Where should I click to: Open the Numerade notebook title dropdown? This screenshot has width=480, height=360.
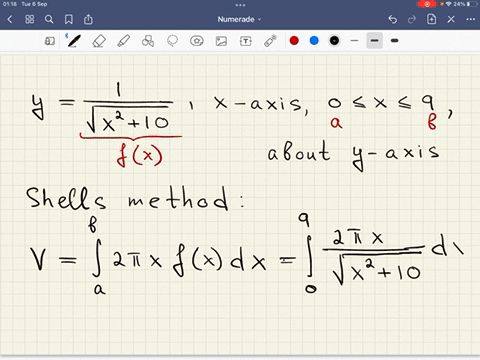point(239,19)
